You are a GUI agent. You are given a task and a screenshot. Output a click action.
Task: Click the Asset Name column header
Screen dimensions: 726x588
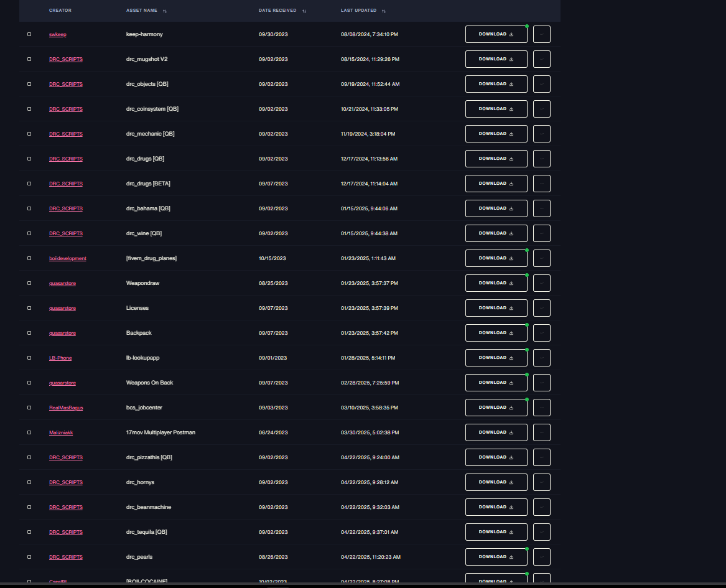(142, 10)
